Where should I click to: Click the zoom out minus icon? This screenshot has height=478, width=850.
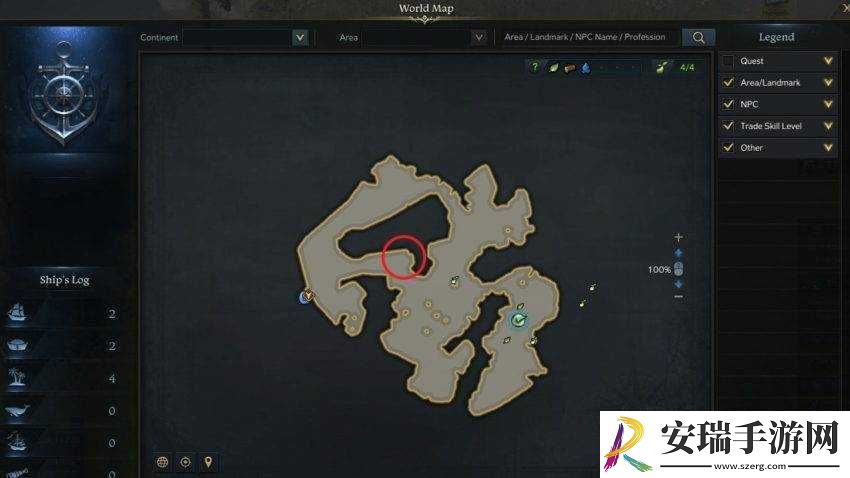(678, 297)
